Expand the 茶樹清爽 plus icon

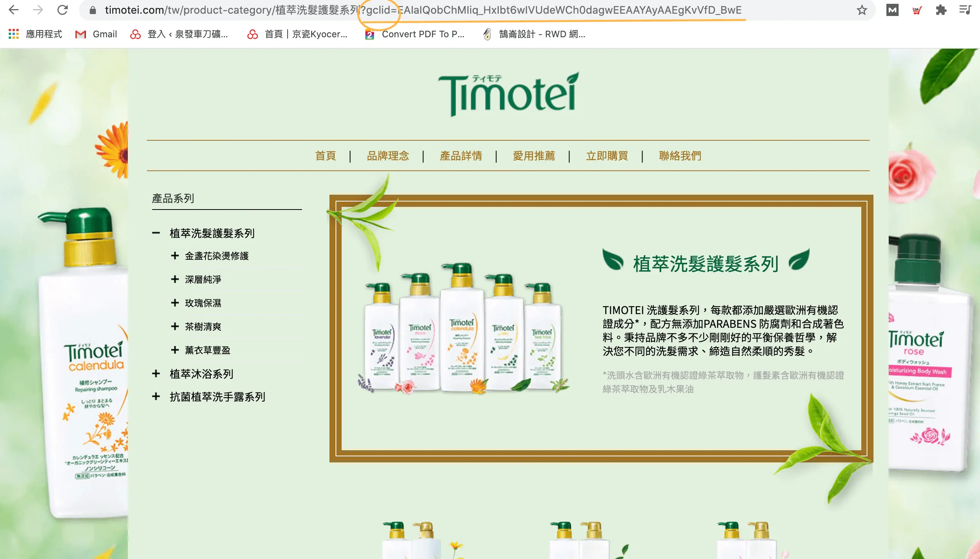(x=175, y=326)
